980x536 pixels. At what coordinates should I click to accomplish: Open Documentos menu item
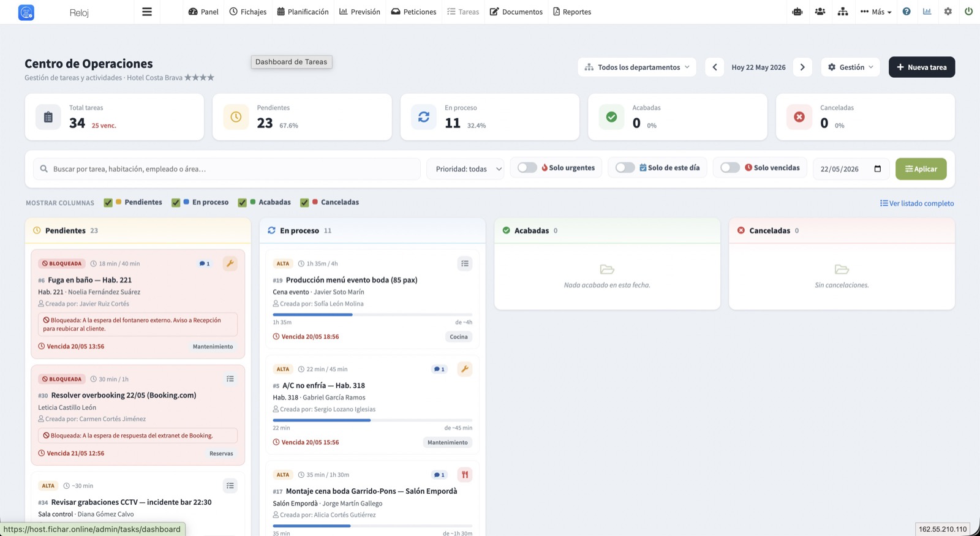pos(516,12)
